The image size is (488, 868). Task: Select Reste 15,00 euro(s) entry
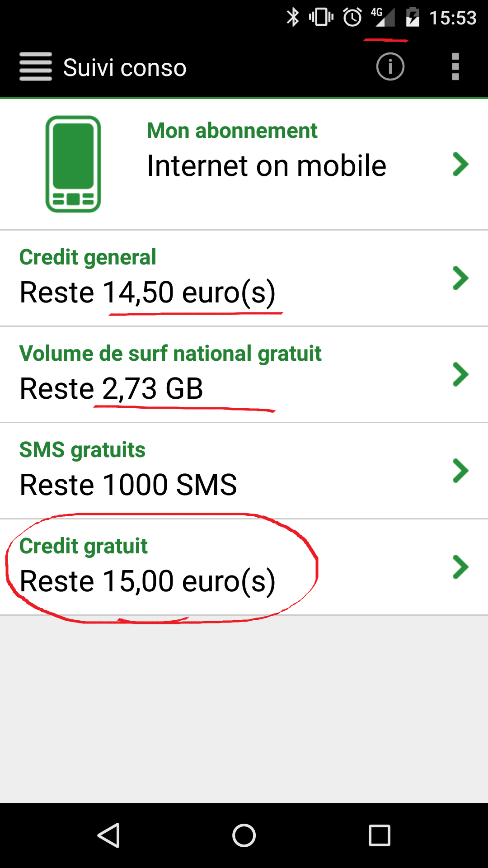tap(147, 581)
